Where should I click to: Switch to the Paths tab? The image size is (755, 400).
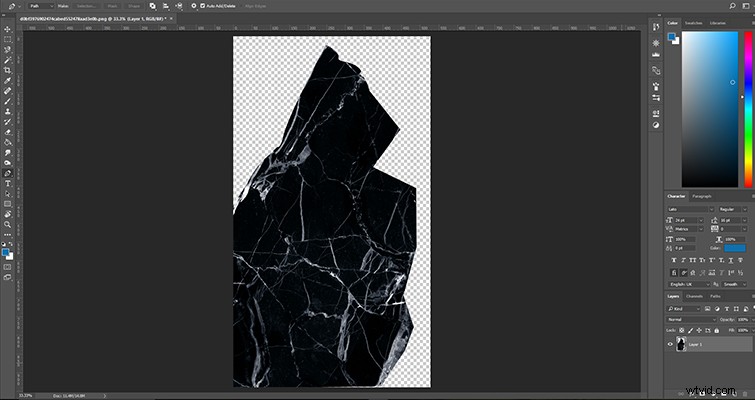pyautogui.click(x=716, y=297)
